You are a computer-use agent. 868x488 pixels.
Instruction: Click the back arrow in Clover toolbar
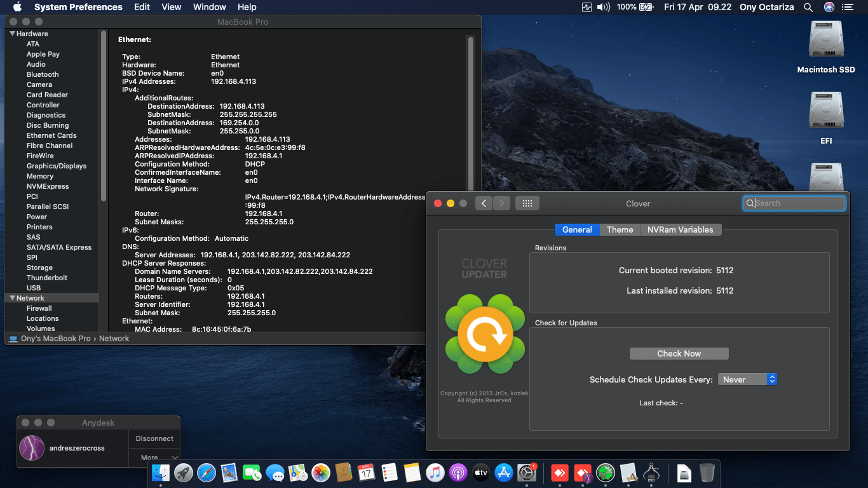pyautogui.click(x=484, y=203)
